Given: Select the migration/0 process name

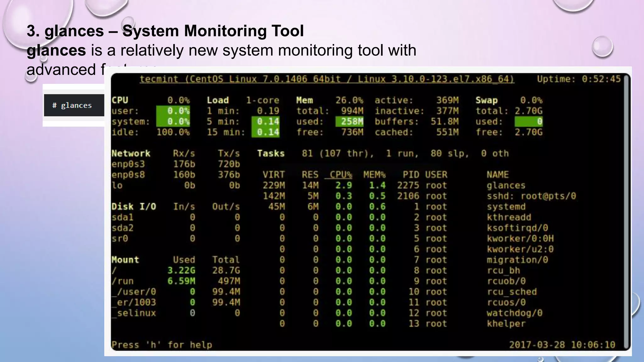Looking at the screenshot, I should point(517,260).
